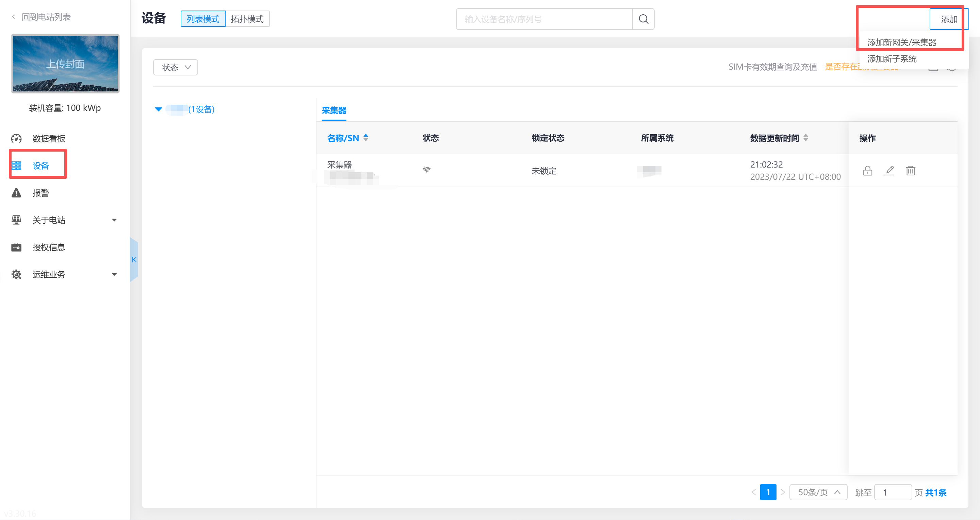Screen dimensions: 980x520
Task: Select 添加新子系统 from the menu
Action: (892, 59)
